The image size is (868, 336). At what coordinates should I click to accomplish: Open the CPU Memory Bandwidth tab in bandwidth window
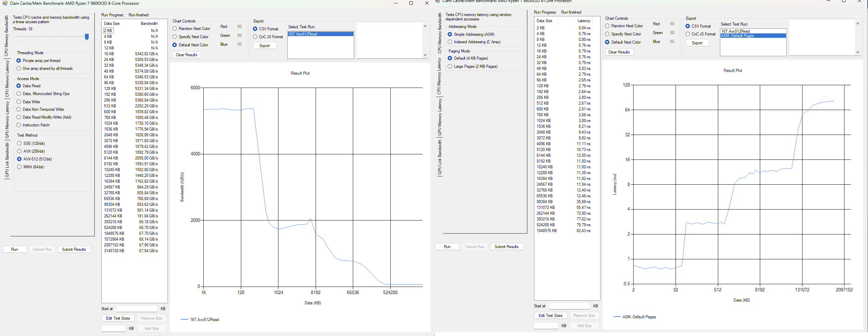6,36
